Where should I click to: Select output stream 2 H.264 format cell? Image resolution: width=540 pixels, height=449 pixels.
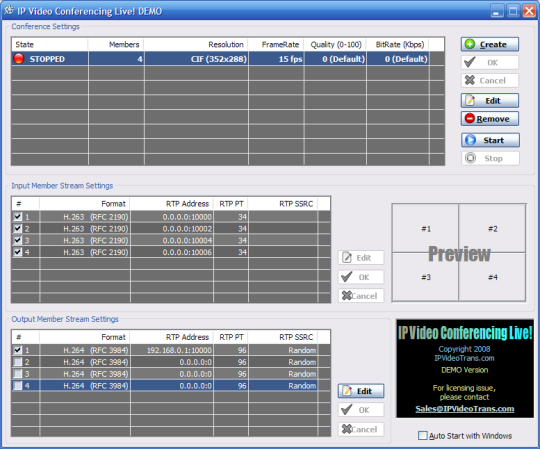pyautogui.click(x=85, y=362)
